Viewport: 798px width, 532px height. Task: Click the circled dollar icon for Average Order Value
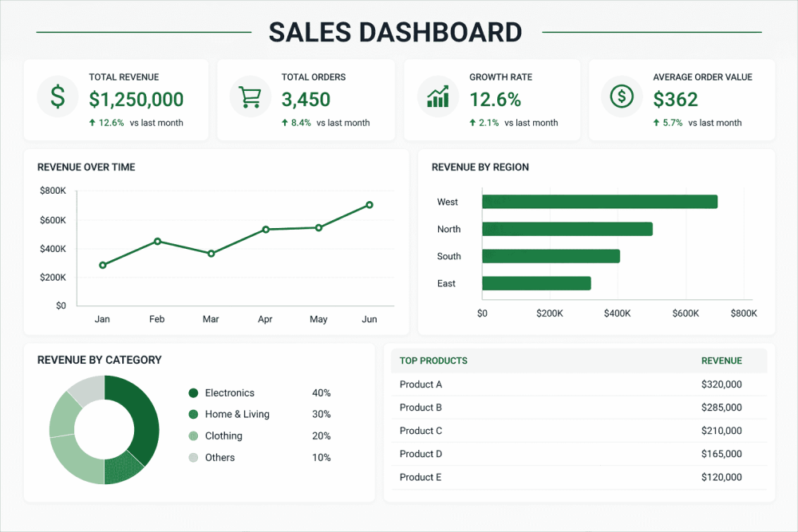tap(622, 97)
